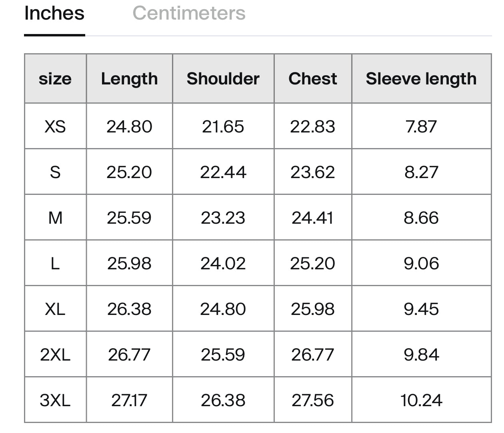The image size is (504, 433).
Task: Click the Length column header
Action: pos(129,79)
